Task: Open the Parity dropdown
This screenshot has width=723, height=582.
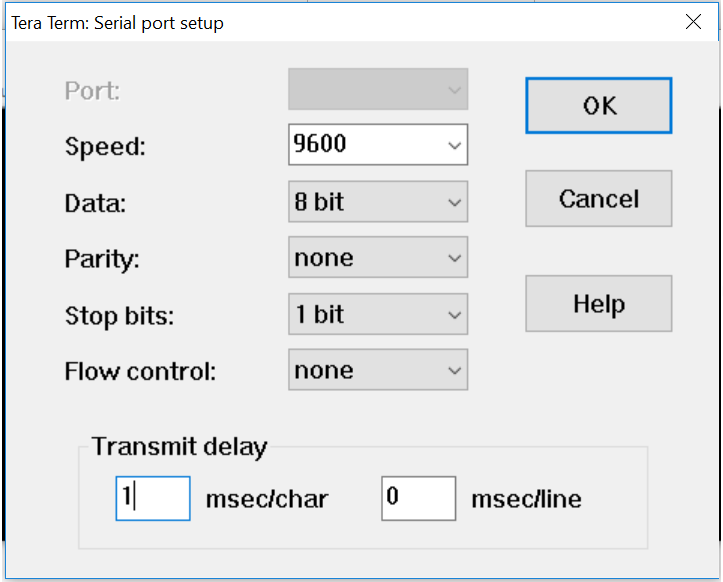Action: [x=377, y=258]
